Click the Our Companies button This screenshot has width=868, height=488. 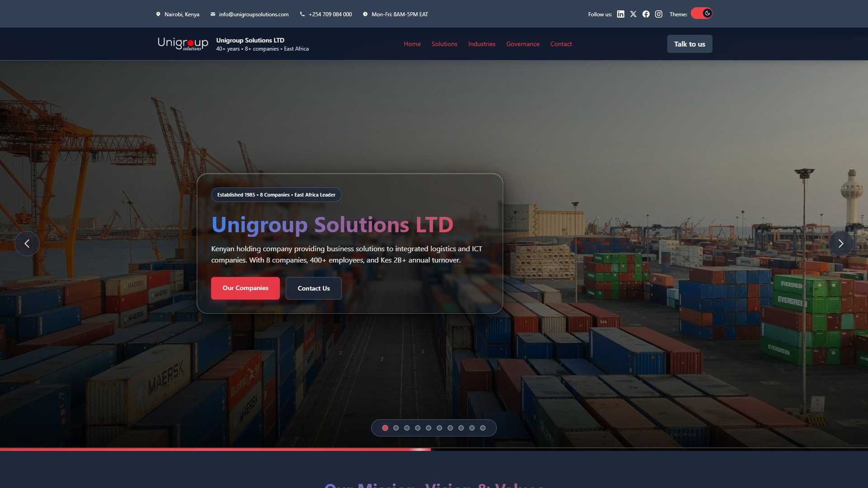(245, 288)
